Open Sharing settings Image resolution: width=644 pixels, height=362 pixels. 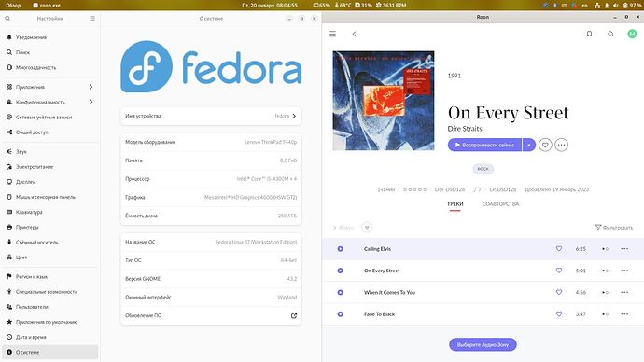pyautogui.click(x=50, y=132)
